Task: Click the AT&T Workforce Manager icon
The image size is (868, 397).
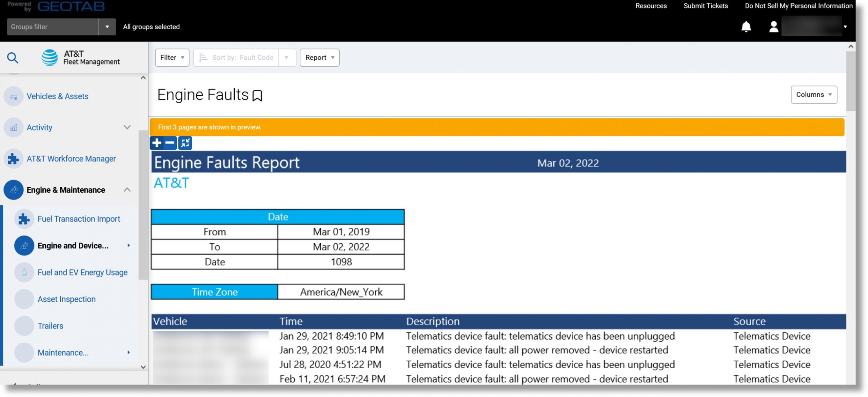Action: 14,158
